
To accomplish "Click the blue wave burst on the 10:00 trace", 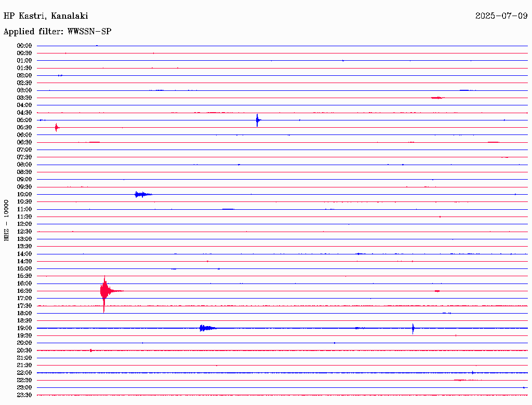I will (x=143, y=194).
